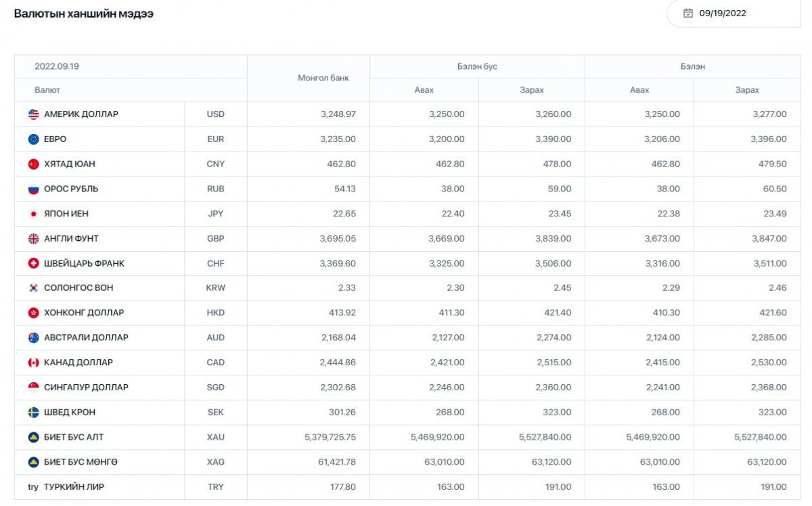Click the Switzerland flag icon
812x506 pixels.
tap(33, 264)
